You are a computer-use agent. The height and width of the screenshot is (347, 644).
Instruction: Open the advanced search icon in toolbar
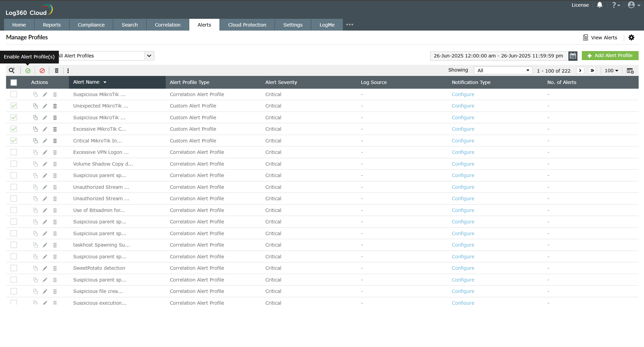coord(12,71)
